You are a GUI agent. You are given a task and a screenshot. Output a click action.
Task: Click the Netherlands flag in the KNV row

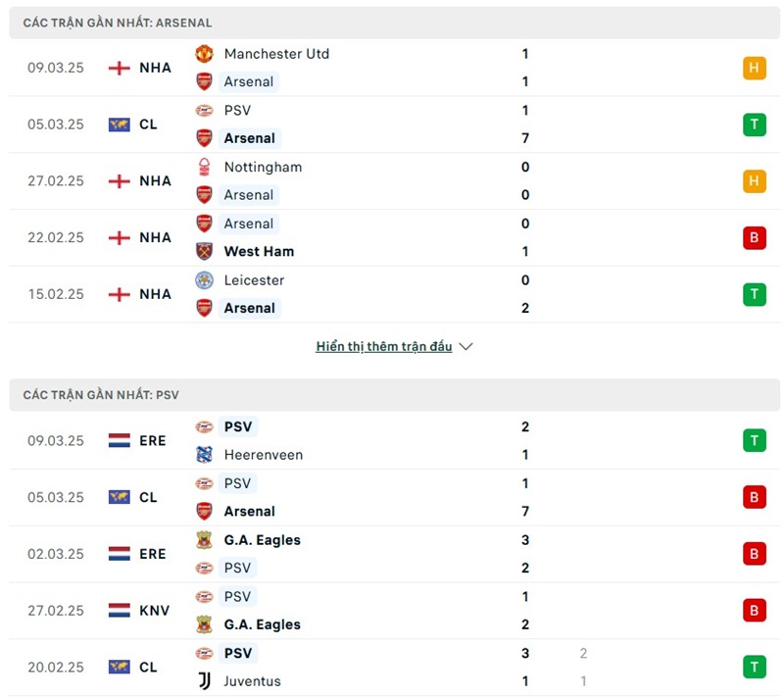pos(120,611)
